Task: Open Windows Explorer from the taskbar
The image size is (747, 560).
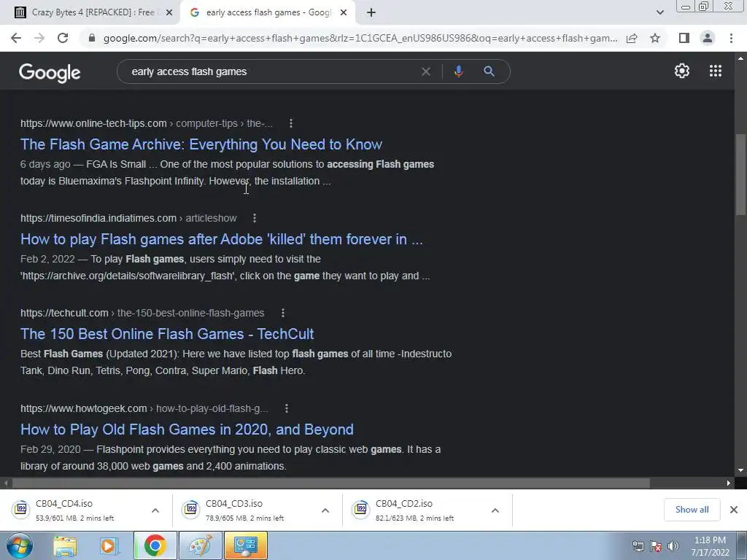Action: [65, 546]
